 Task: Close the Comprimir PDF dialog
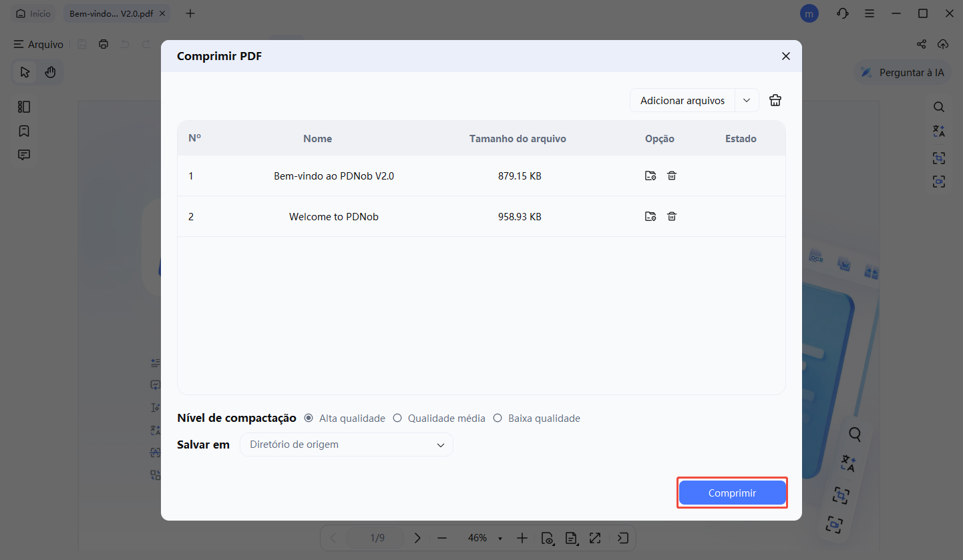[x=786, y=56]
